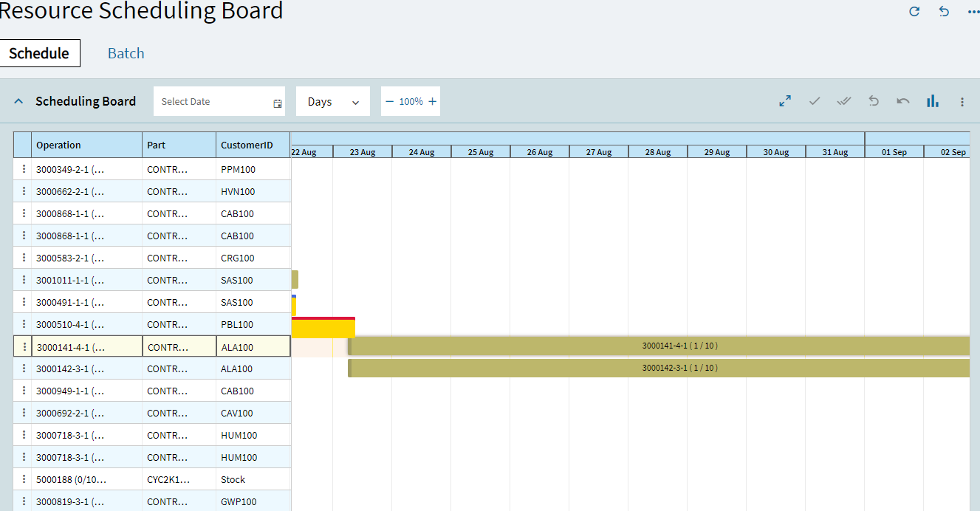Open the row menu for operation 3000141-4-1

pyautogui.click(x=23, y=346)
